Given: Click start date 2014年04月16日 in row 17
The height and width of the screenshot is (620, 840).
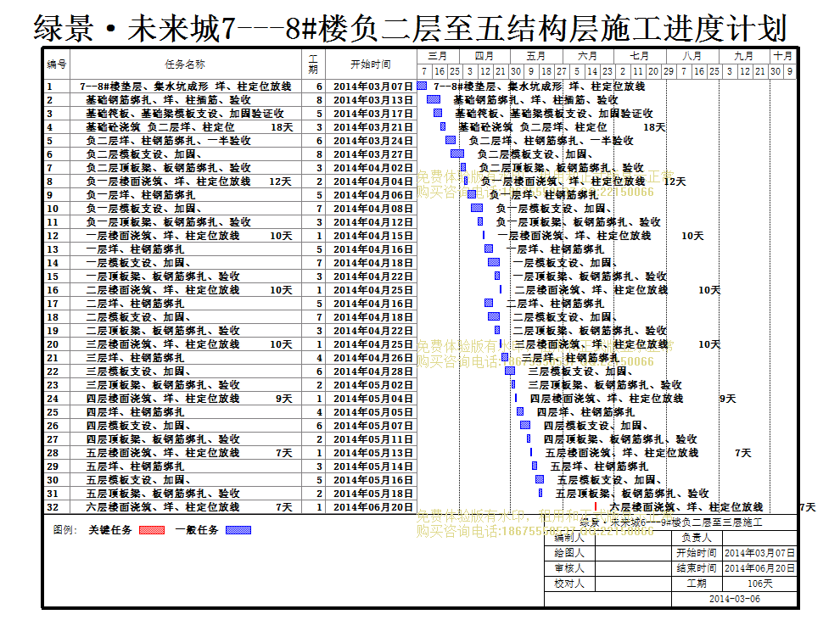Looking at the screenshot, I should 372,304.
